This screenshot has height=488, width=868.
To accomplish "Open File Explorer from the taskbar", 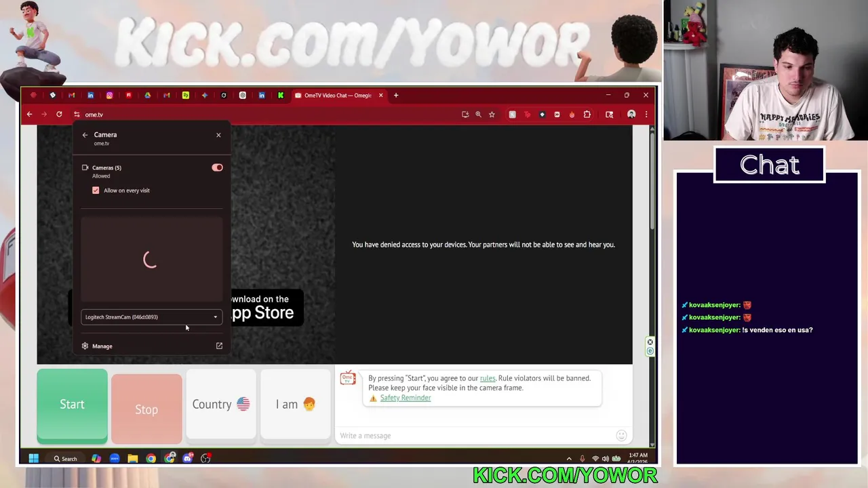I will (x=133, y=459).
